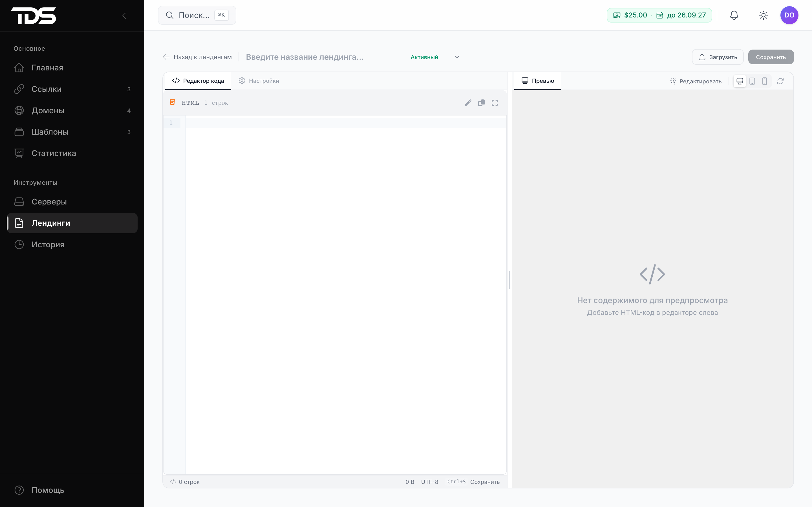Copy code with the duplicate icon

pyautogui.click(x=481, y=103)
